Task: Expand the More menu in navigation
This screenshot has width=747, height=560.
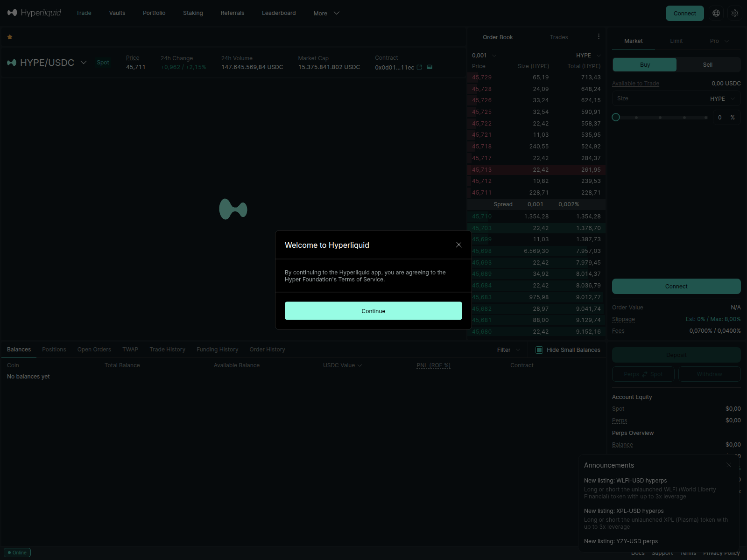Action: pyautogui.click(x=326, y=13)
